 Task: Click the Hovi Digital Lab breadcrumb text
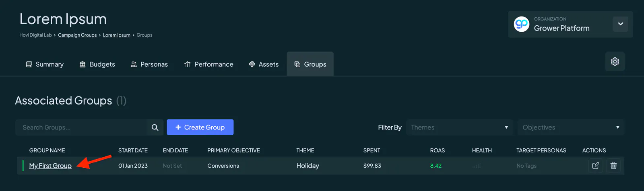pos(35,35)
